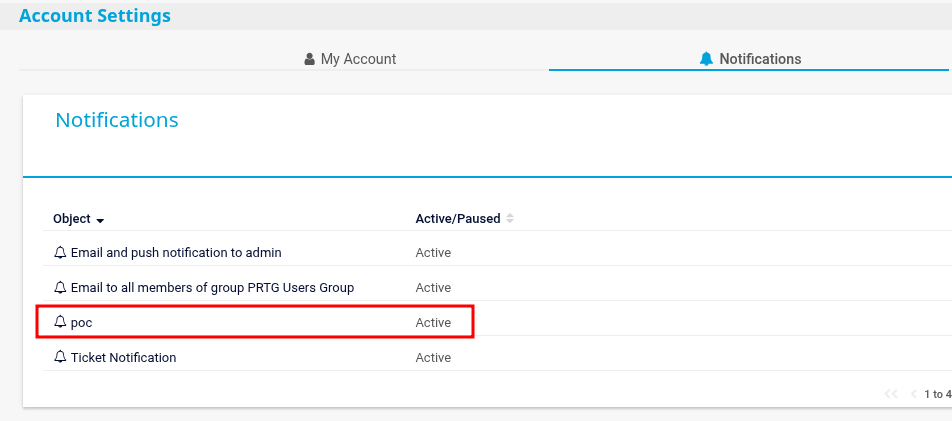
Task: Click bell icon next to poc notification
Action: point(60,322)
